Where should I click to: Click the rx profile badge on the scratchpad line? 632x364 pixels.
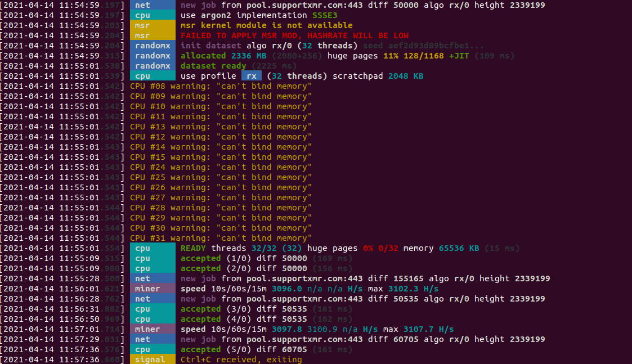pos(252,75)
